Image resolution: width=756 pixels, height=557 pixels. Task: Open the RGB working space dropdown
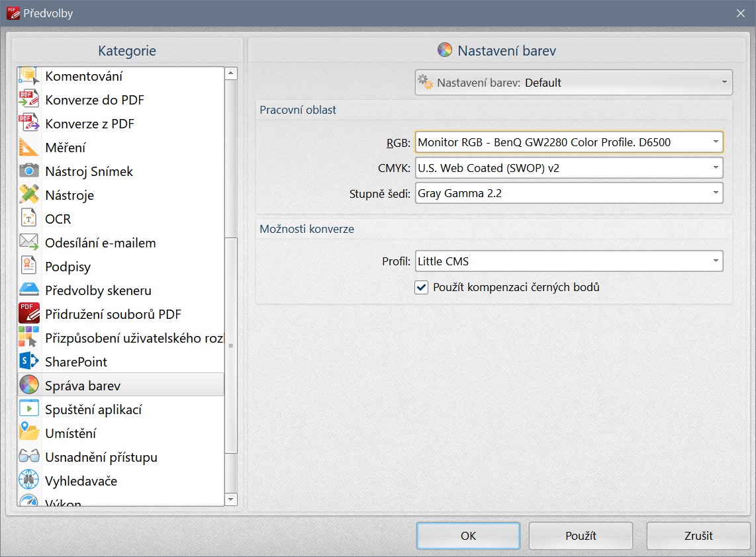coord(569,142)
